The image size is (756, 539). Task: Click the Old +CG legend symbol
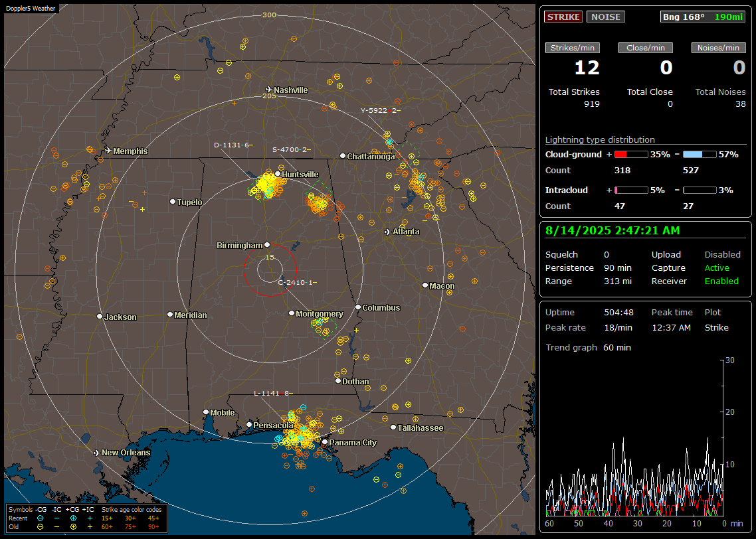(x=73, y=527)
